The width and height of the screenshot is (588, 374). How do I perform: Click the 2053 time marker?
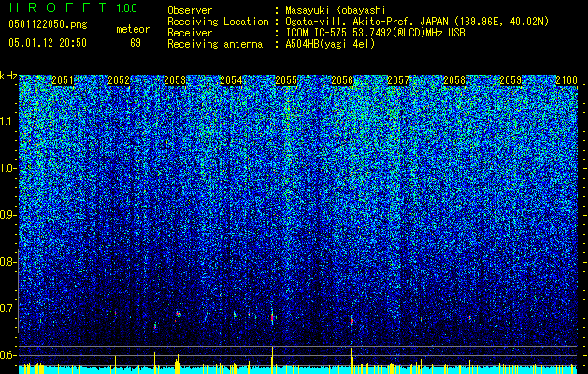click(175, 80)
